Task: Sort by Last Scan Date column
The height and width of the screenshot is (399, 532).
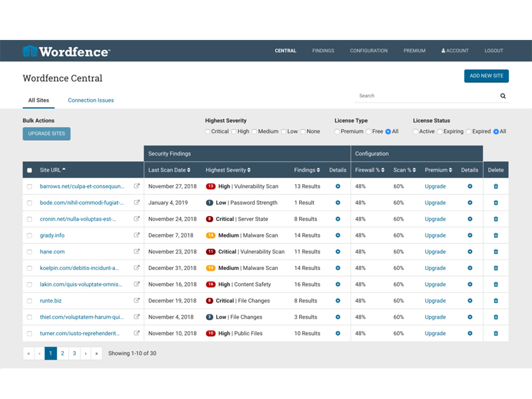Action: point(170,170)
